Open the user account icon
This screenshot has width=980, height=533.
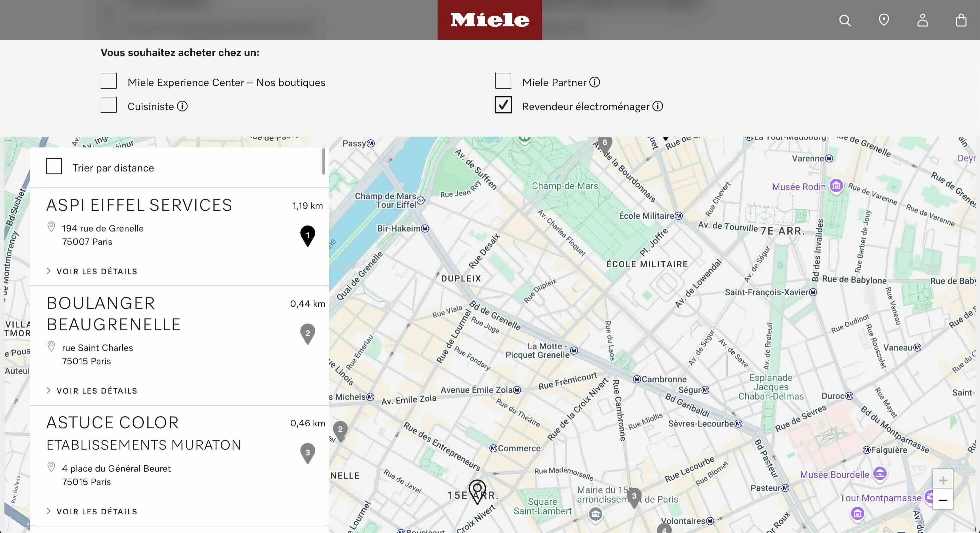922,20
